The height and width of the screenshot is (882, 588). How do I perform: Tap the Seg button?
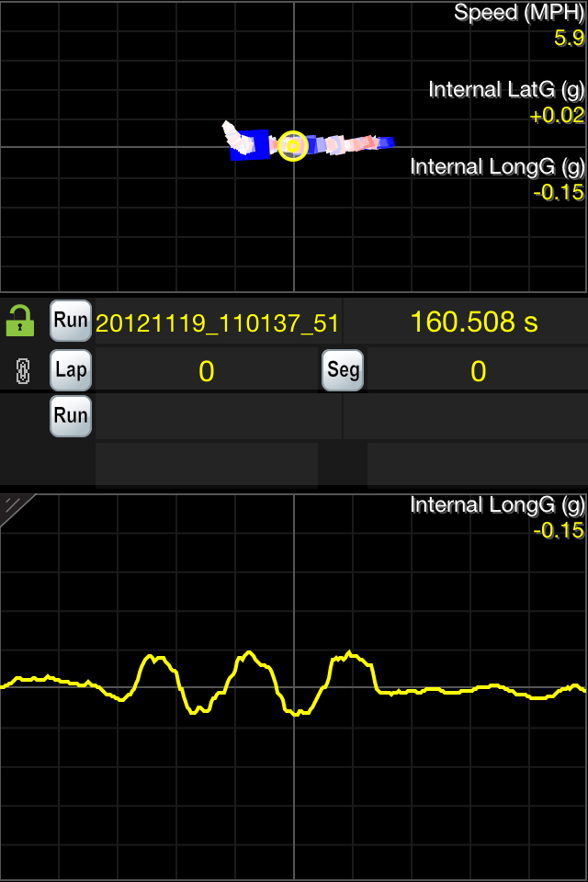coord(343,370)
